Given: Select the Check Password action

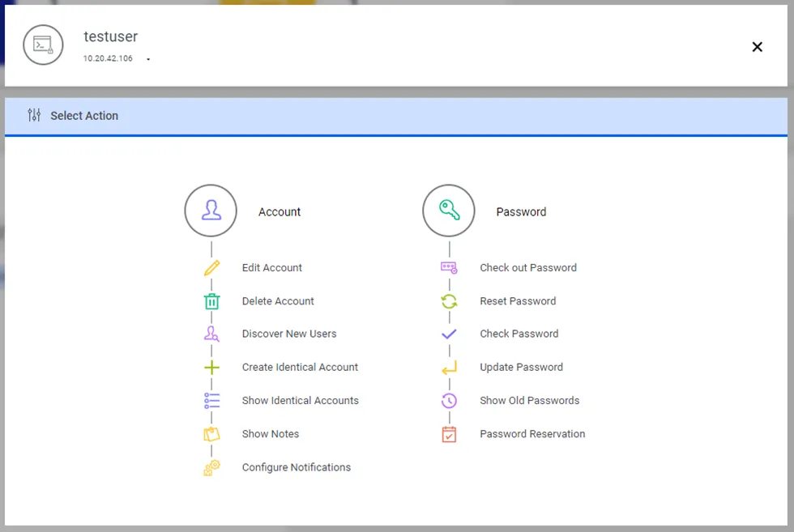Looking at the screenshot, I should pyautogui.click(x=519, y=334).
